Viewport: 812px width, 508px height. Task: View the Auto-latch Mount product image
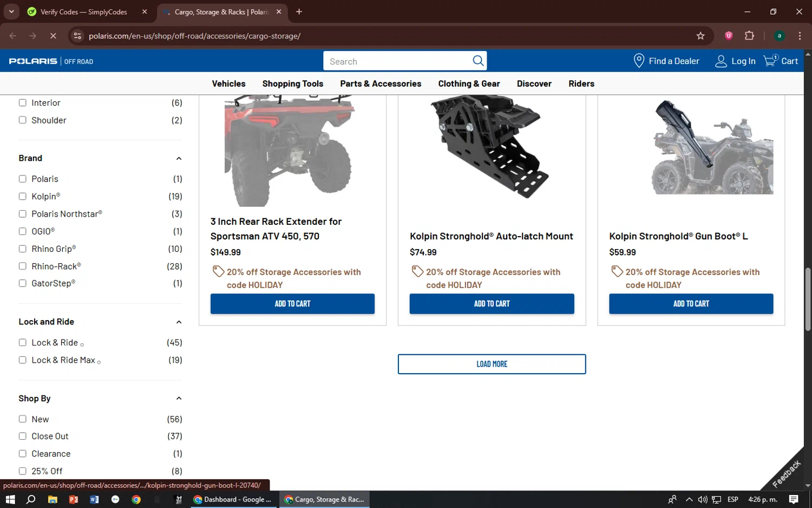(490, 146)
